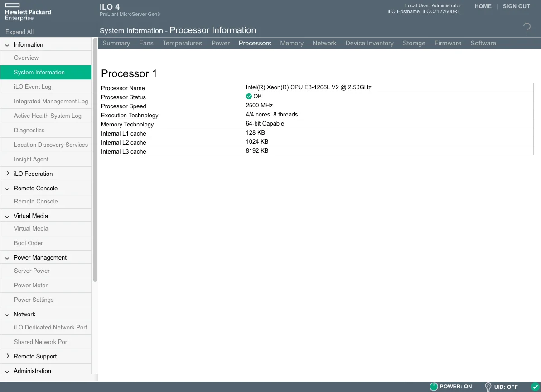This screenshot has width=541, height=392.
Task: Collapse the Power Management section chevron
Action: point(7,258)
